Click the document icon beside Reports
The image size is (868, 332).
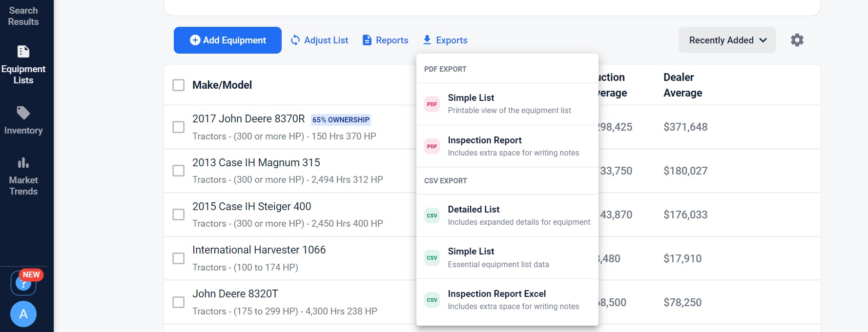coord(367,40)
